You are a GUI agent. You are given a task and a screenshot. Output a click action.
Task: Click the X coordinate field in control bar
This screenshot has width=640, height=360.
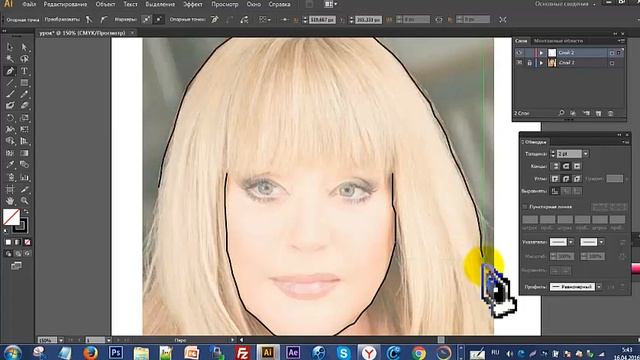point(322,19)
